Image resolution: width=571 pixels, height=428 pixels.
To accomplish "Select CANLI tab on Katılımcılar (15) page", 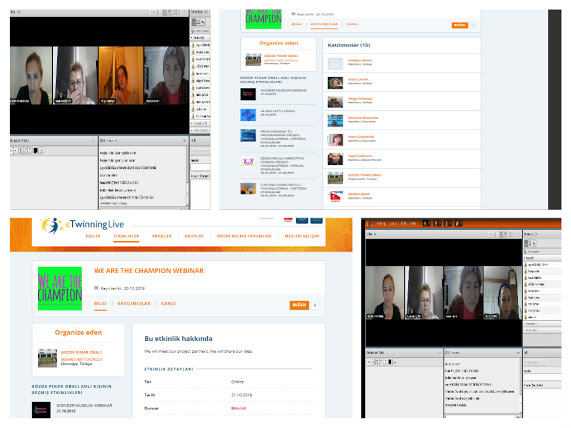I will (352, 24).
